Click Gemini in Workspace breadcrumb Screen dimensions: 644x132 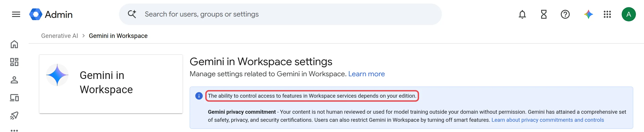click(118, 36)
